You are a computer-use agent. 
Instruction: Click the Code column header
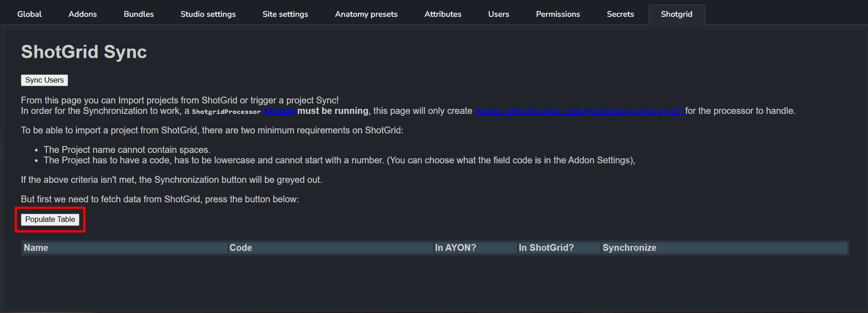[330, 248]
